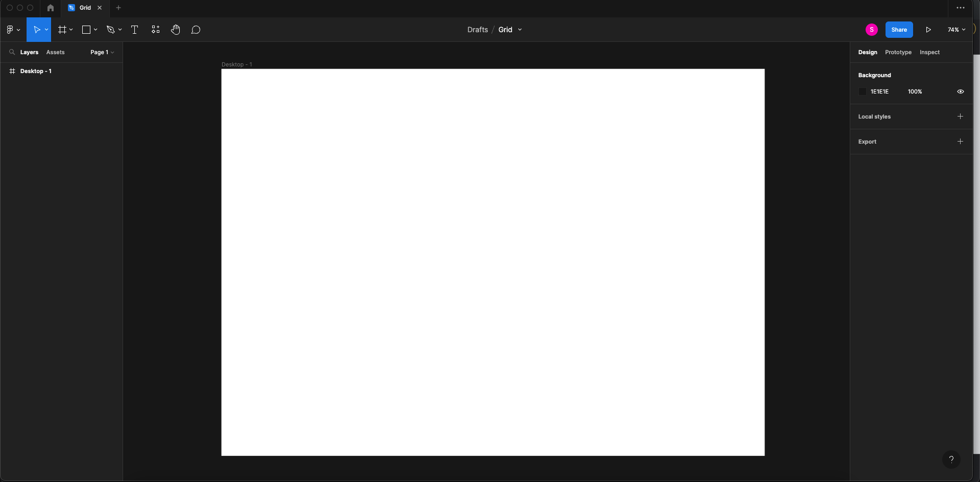980x482 pixels.
Task: Toggle visibility of the Background fill
Action: tap(960, 91)
